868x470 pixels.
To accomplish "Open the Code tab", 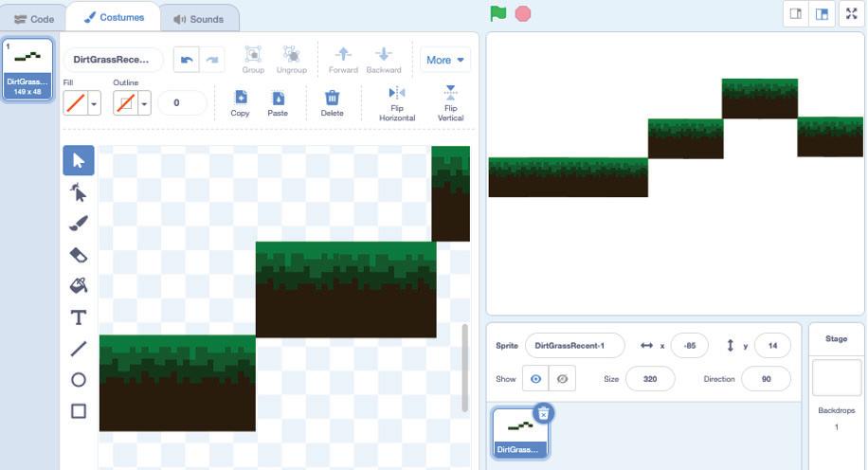I will coord(34,19).
